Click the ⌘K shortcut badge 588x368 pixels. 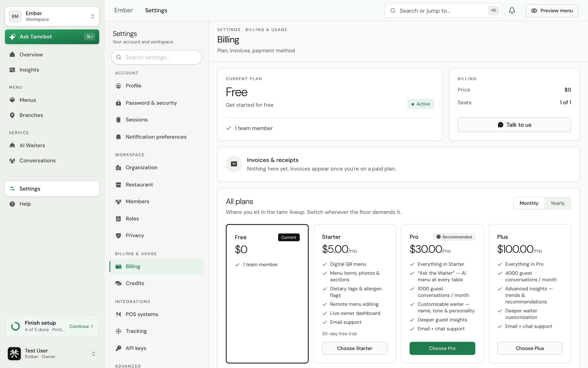coord(493,10)
